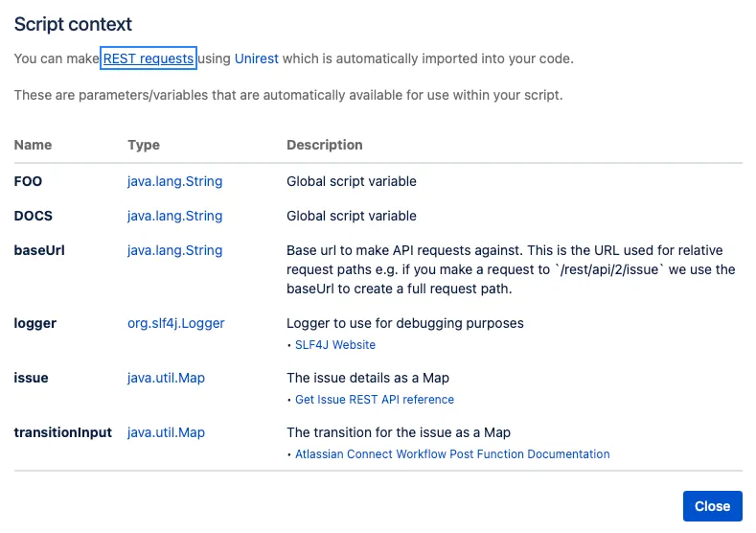The height and width of the screenshot is (533, 756).
Task: Visit the SLF4J Website link
Action: [335, 345]
